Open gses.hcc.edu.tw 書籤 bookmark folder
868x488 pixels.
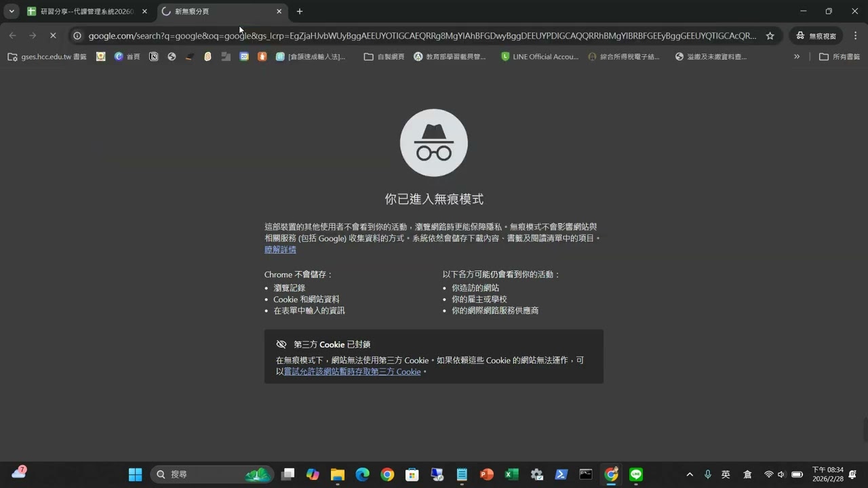(47, 57)
